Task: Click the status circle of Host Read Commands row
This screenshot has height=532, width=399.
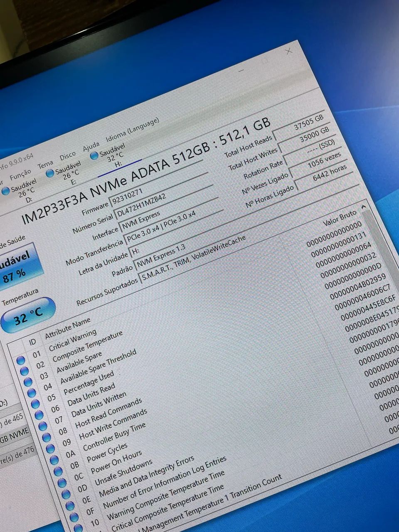Action: pos(47,437)
